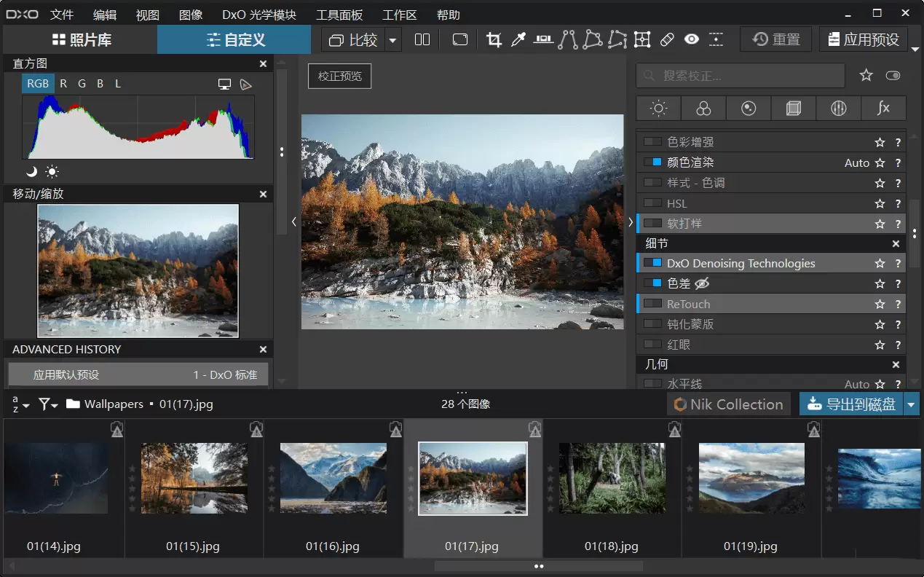Activate the Horizon level tool
This screenshot has width=924, height=577.
(x=542, y=40)
